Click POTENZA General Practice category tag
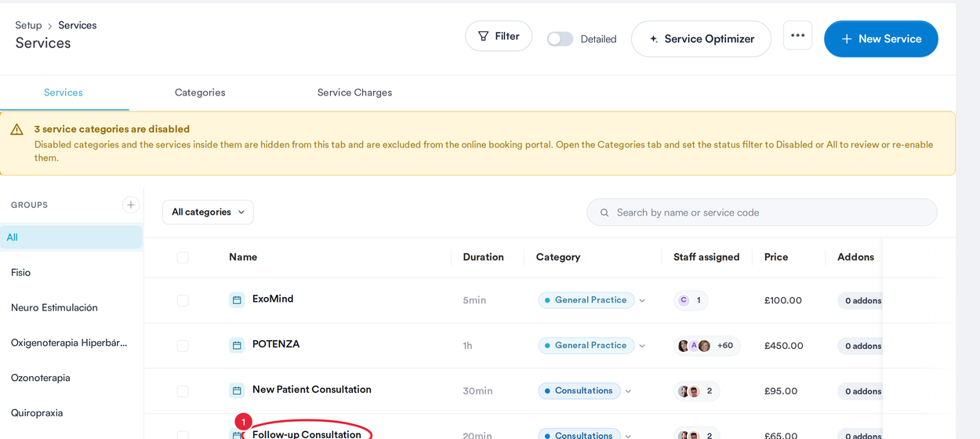Screen dimensions: 980x439 click(586, 346)
